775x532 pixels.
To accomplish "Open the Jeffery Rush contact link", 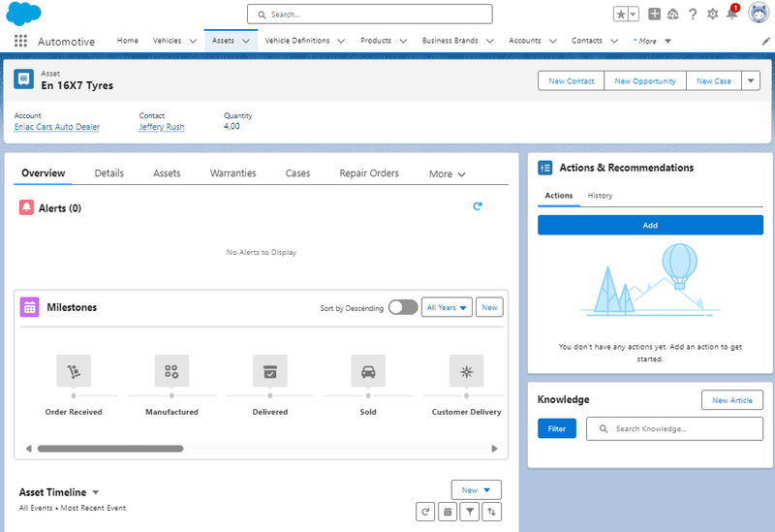I will point(162,127).
